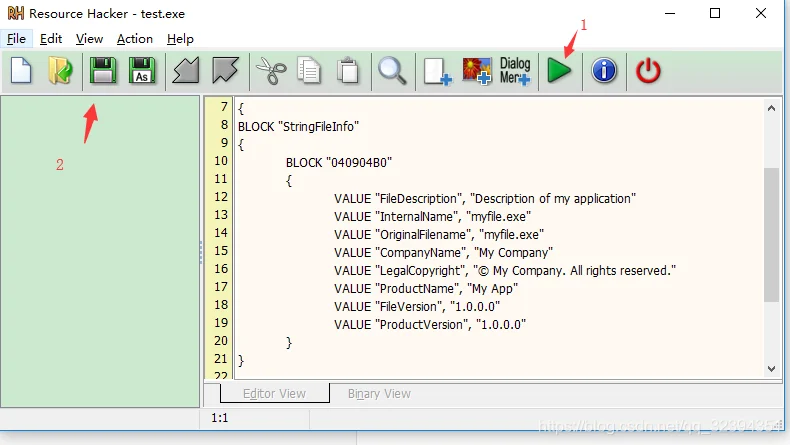The height and width of the screenshot is (445, 790).
Task: Click the editor scrollbar up arrow
Action: click(x=771, y=108)
